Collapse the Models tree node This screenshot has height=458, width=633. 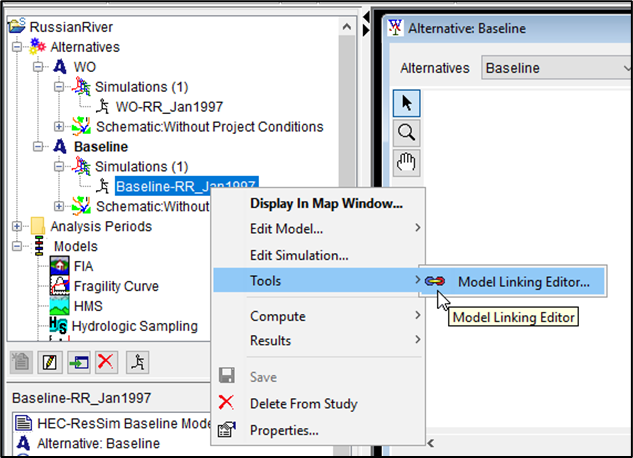[17, 246]
